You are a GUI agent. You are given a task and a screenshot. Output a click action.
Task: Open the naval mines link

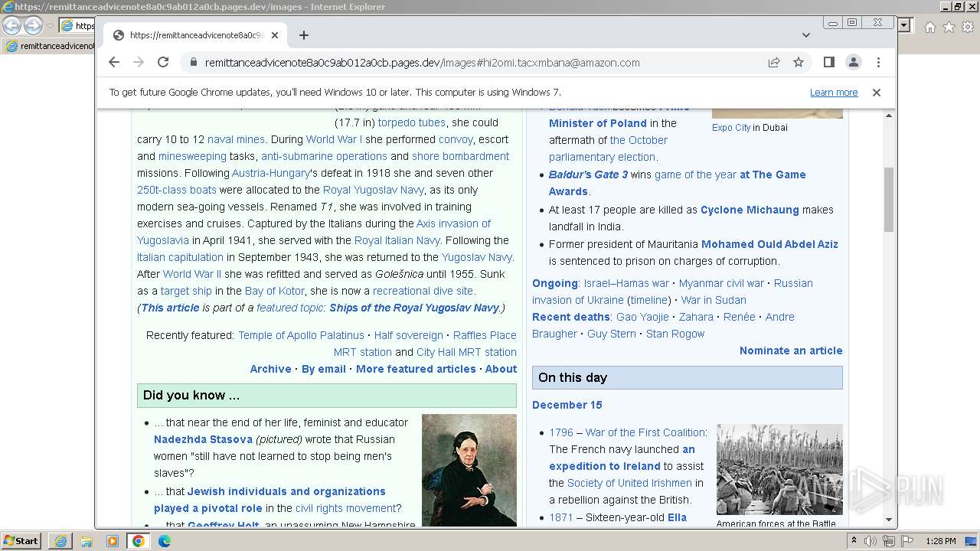point(236,139)
